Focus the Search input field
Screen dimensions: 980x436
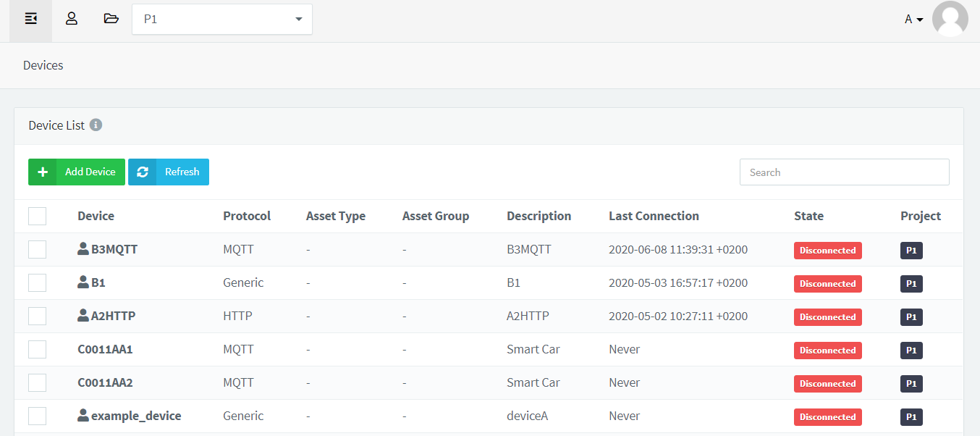click(x=844, y=172)
